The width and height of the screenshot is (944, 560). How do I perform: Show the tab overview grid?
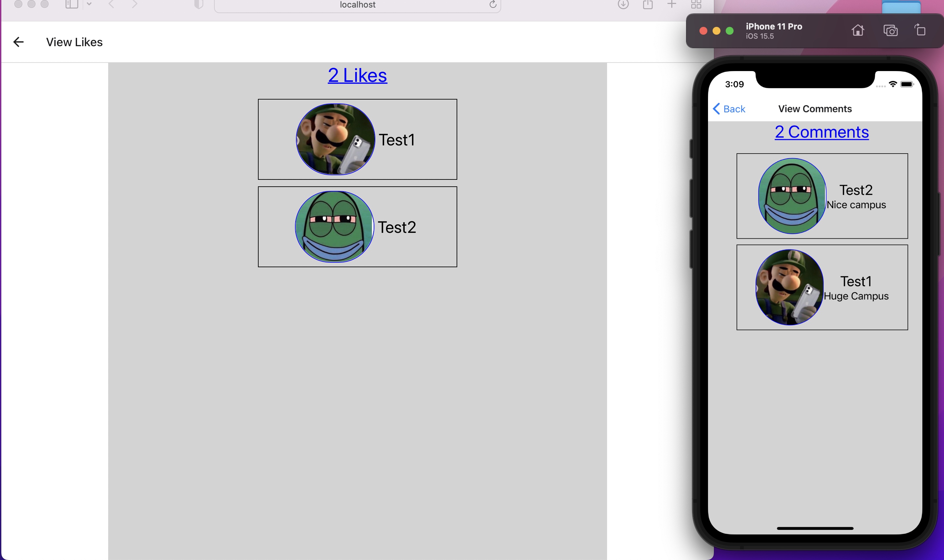pos(697,5)
